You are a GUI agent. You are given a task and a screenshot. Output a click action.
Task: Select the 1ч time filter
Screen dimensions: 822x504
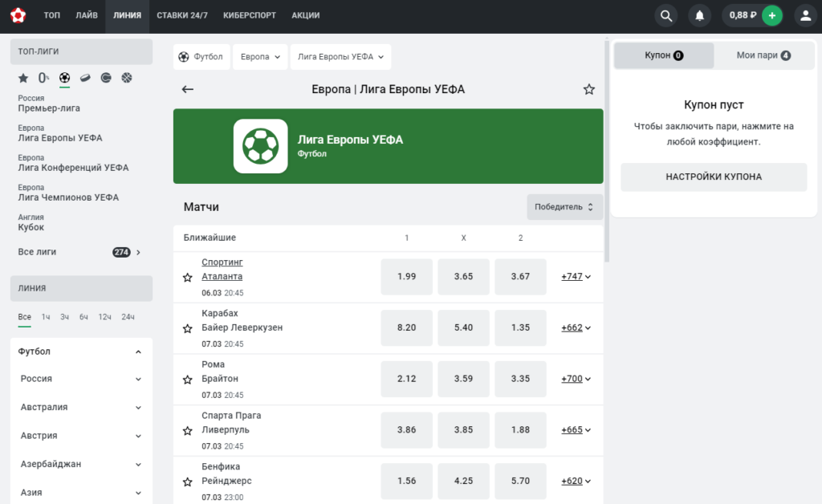(x=46, y=317)
